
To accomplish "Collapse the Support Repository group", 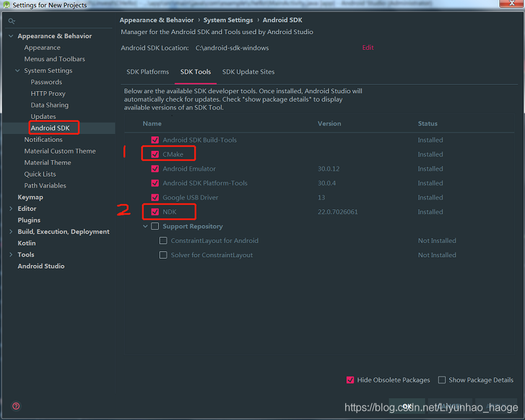I will coord(145,226).
